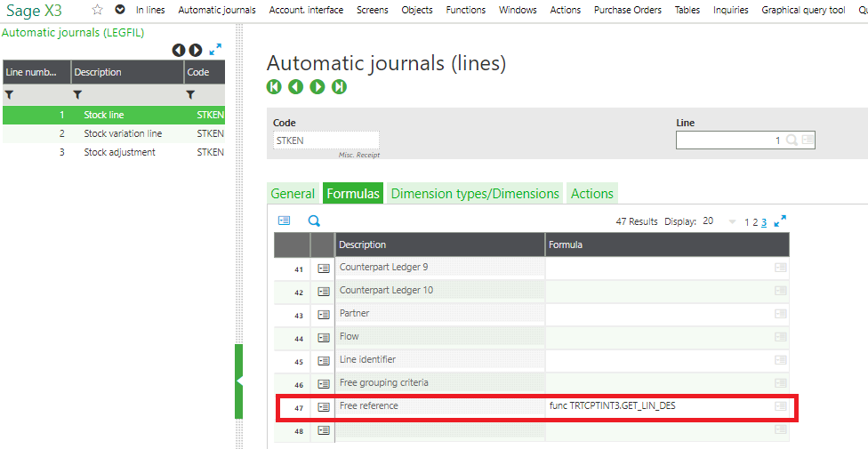The height and width of the screenshot is (449, 868).
Task: Click the Line input field
Action: (x=745, y=140)
